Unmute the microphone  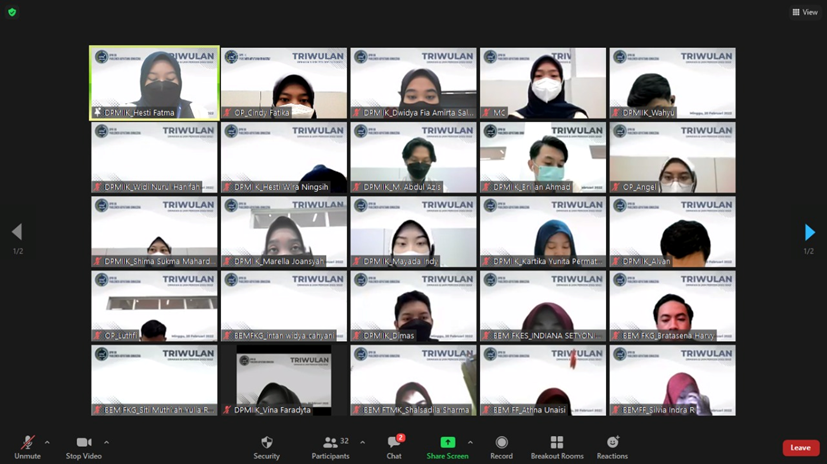tap(27, 446)
